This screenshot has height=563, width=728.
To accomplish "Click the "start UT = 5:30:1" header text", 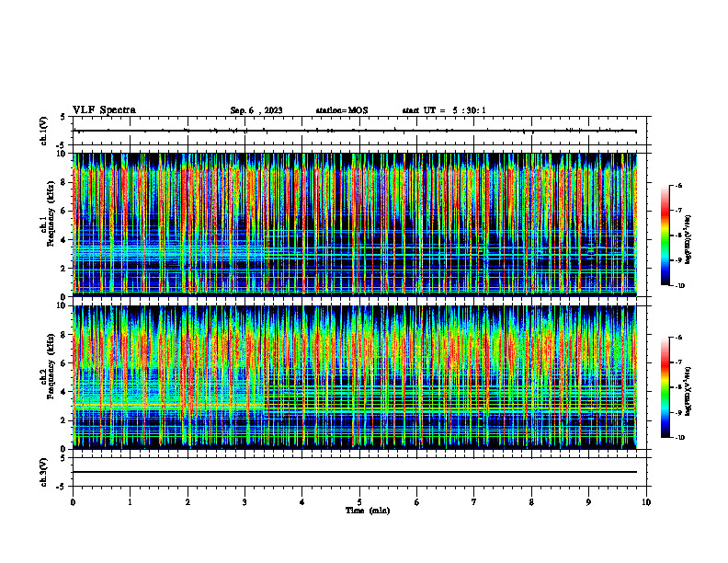I will (444, 110).
